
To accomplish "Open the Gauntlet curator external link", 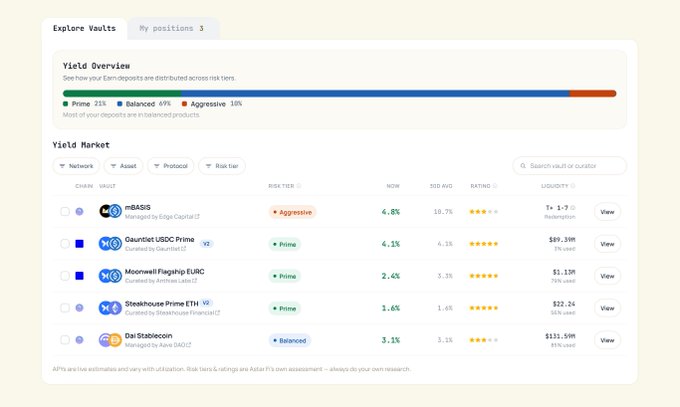I will pos(183,249).
